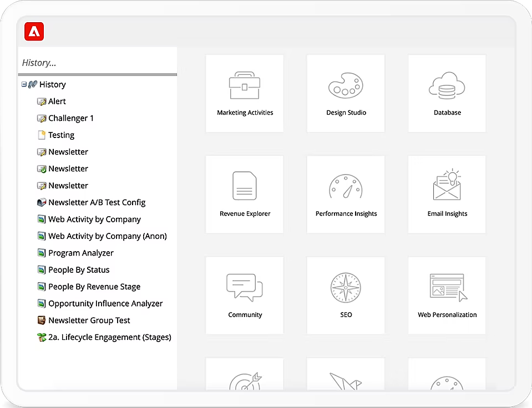532x408 pixels.
Task: Open the Testing history entry
Action: [61, 135]
